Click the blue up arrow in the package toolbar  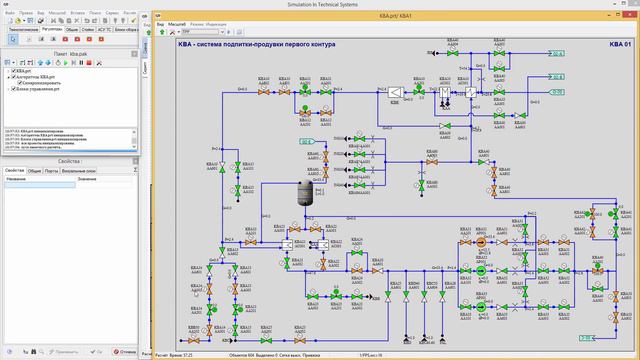pyautogui.click(x=40, y=63)
